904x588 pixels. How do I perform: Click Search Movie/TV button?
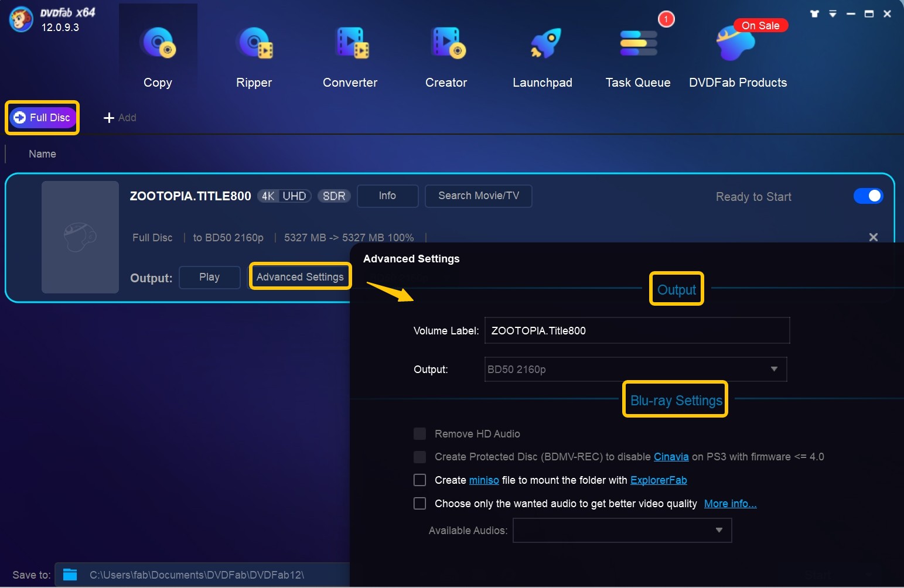click(x=479, y=196)
